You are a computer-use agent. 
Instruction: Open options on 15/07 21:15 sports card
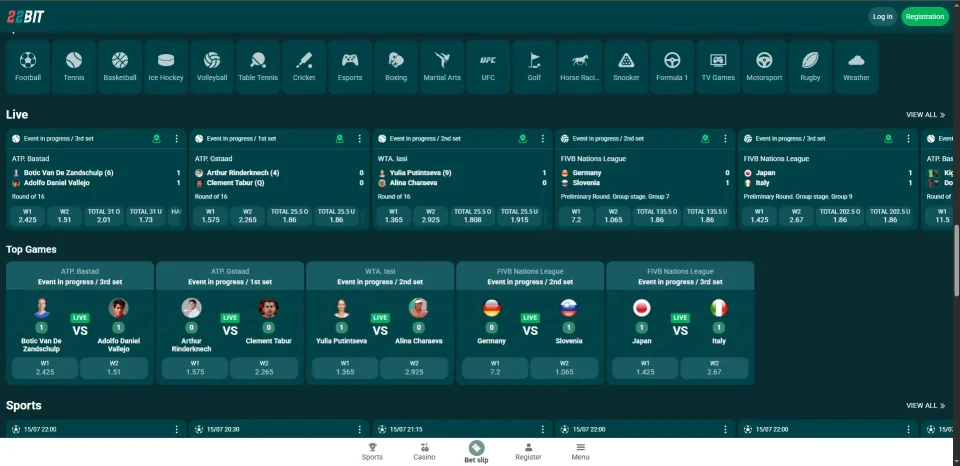click(542, 430)
